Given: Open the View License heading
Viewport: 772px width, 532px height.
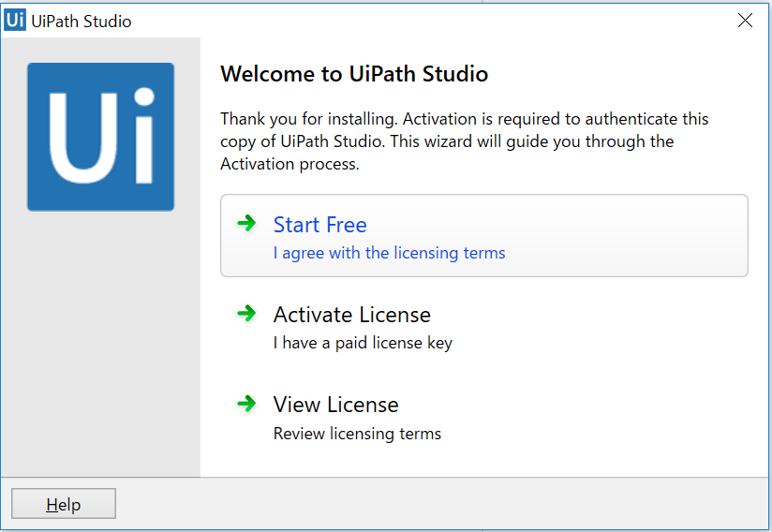Looking at the screenshot, I should tap(335, 405).
